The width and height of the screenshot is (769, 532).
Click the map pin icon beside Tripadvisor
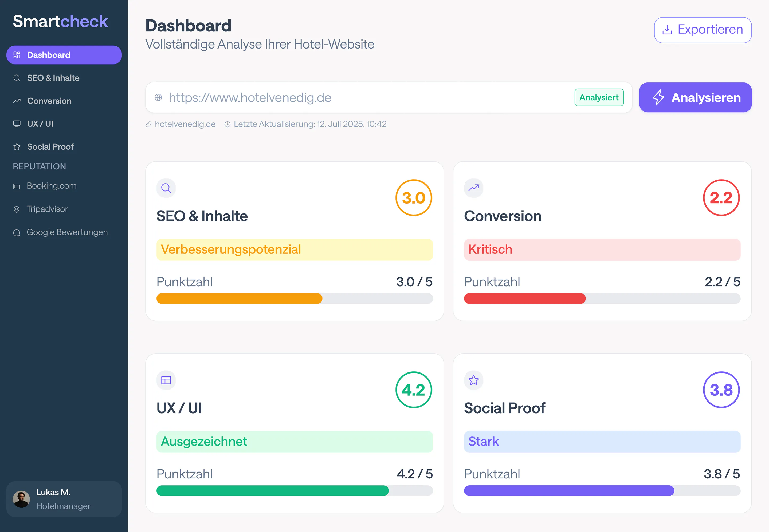click(x=17, y=209)
